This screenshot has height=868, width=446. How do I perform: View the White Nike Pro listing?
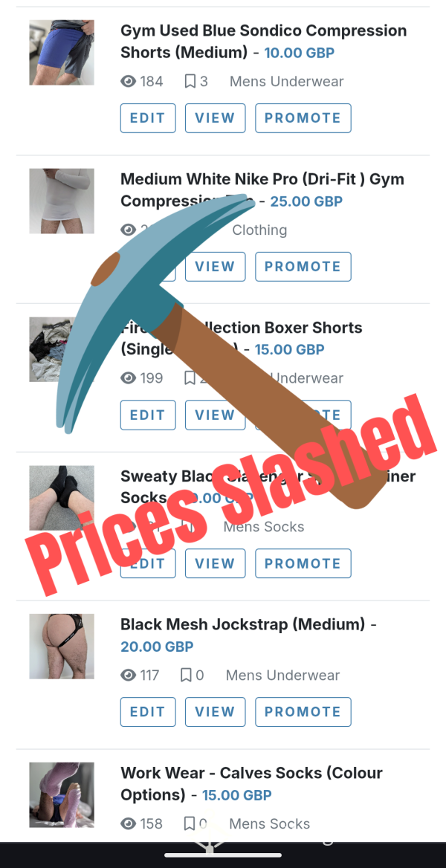pyautogui.click(x=215, y=266)
